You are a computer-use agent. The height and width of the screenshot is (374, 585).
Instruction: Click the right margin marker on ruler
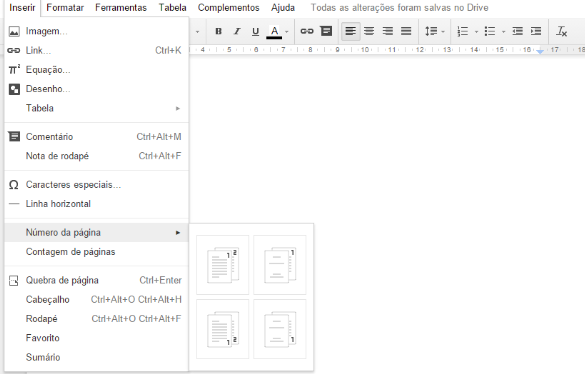[540, 51]
